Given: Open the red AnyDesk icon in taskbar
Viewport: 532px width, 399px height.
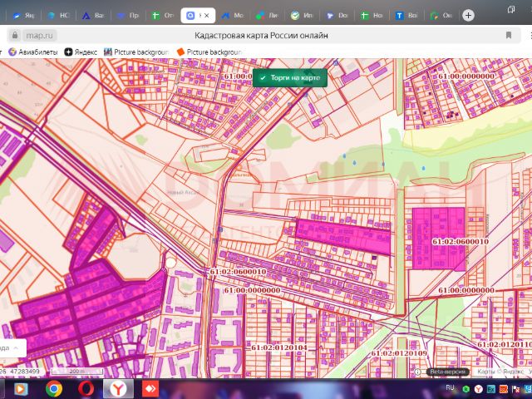Looking at the screenshot, I should tap(150, 388).
